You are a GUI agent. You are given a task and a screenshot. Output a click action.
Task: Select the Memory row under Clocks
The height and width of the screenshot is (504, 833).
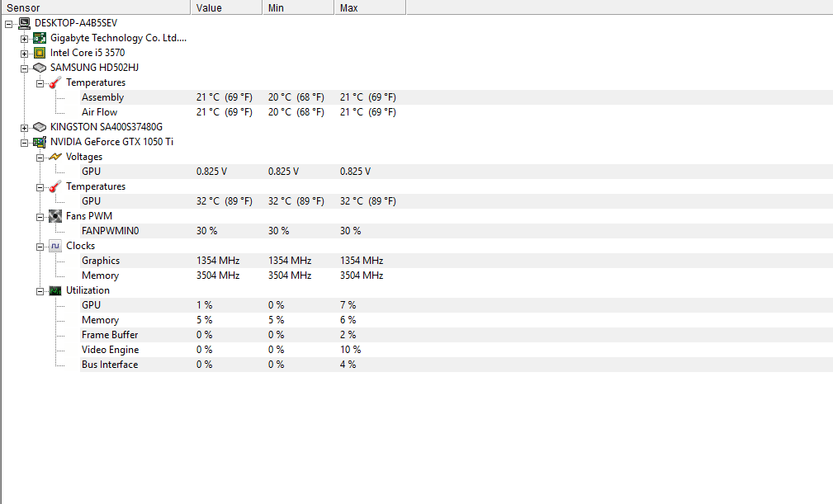click(457, 276)
